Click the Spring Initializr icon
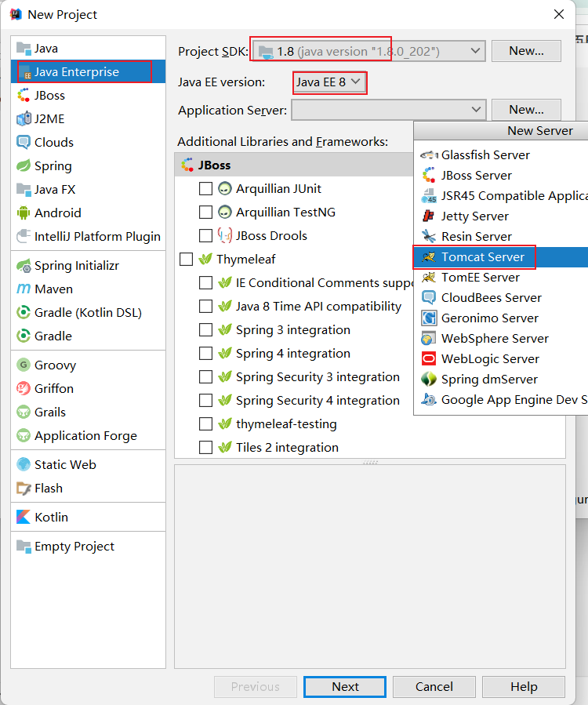Screen dimensions: 588x705 [24, 266]
